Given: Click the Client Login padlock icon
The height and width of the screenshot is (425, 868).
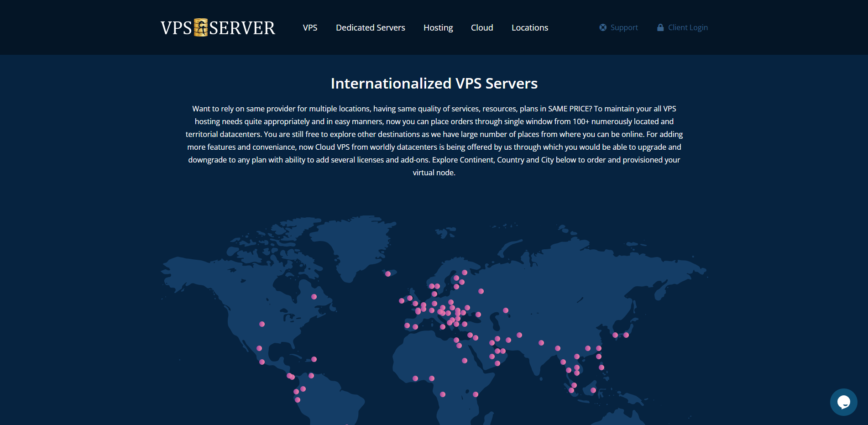Looking at the screenshot, I should pos(660,27).
